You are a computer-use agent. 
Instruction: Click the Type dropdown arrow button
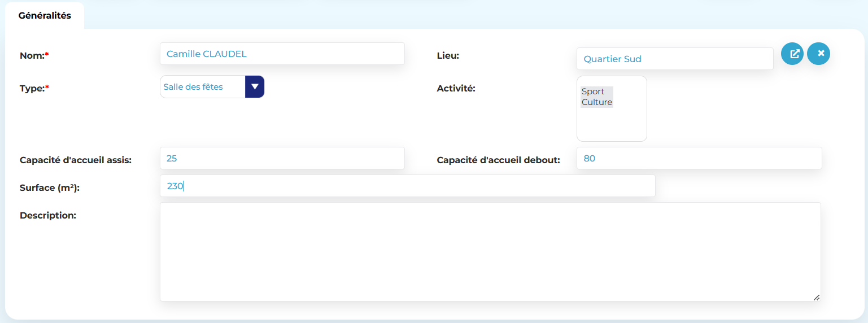click(255, 87)
